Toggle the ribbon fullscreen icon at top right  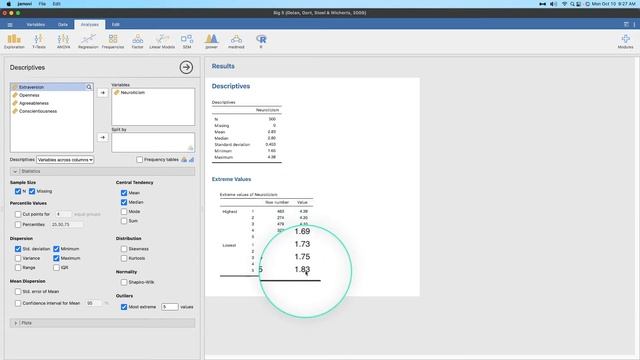(x=626, y=24)
